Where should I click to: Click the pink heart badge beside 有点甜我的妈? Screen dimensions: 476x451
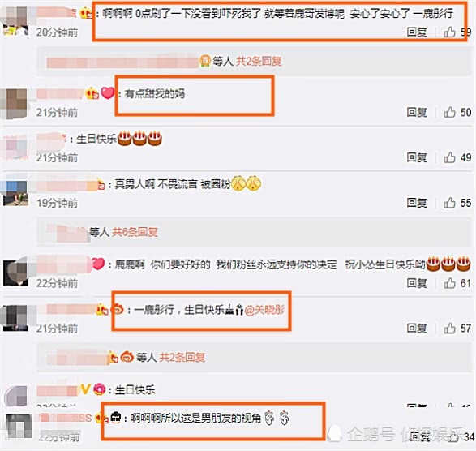[x=108, y=93]
